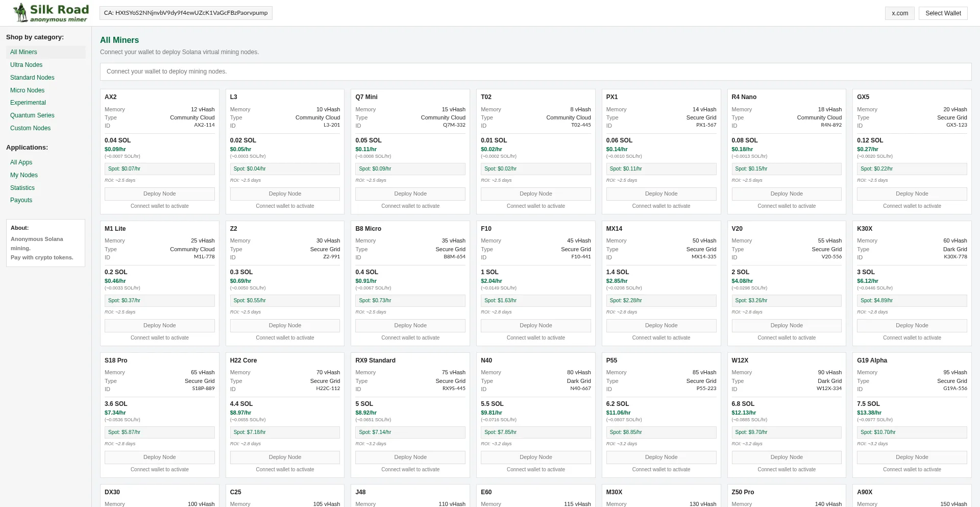View the Statistics page
The image size is (980, 507).
click(x=22, y=188)
